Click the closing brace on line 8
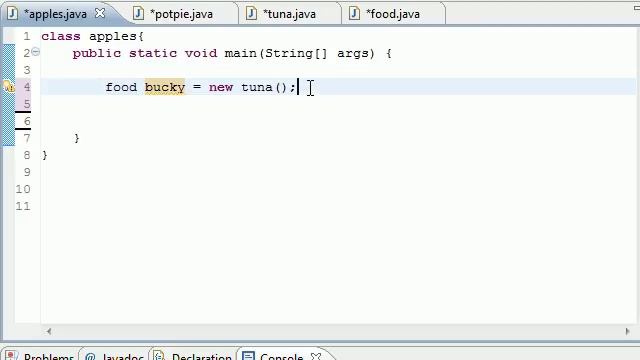 (44, 155)
